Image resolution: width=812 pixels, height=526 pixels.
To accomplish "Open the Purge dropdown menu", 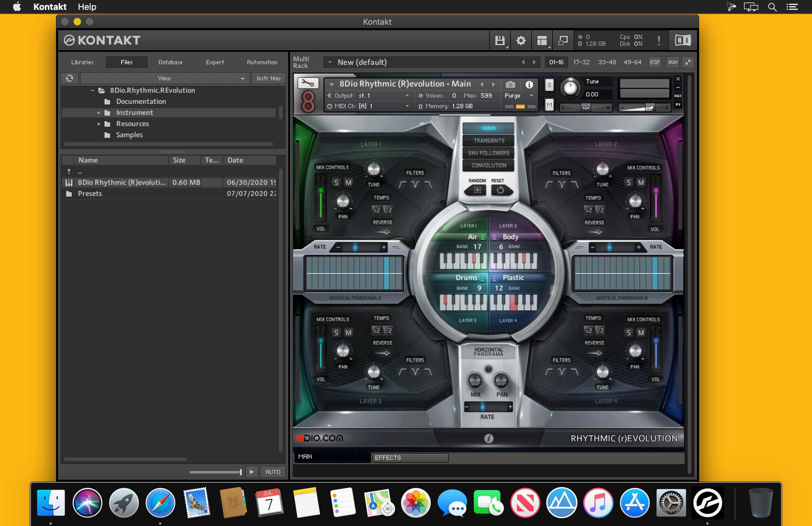I will tap(519, 95).
